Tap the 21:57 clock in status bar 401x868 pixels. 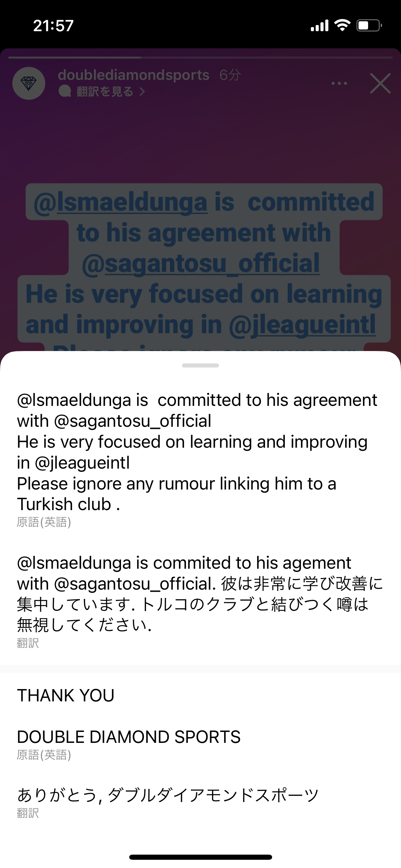point(53,26)
